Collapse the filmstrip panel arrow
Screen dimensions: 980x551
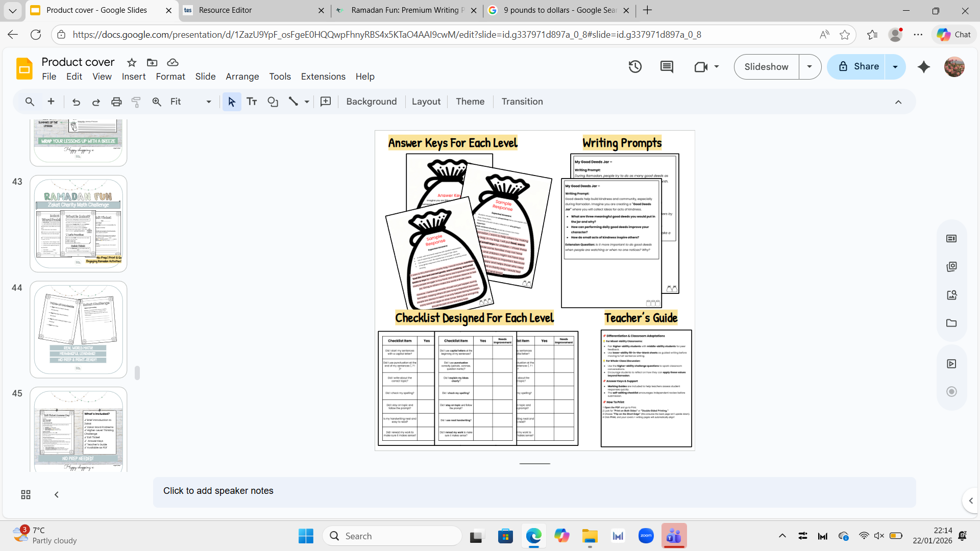(x=57, y=494)
